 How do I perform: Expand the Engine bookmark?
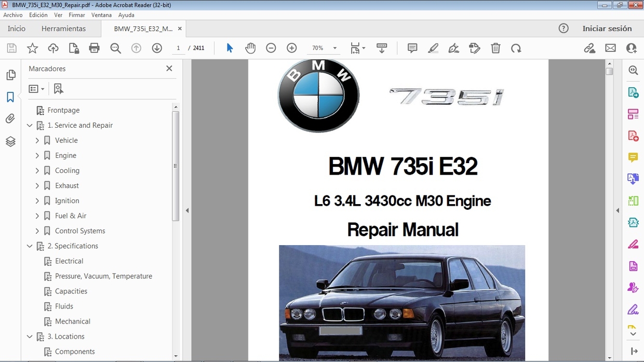point(37,156)
